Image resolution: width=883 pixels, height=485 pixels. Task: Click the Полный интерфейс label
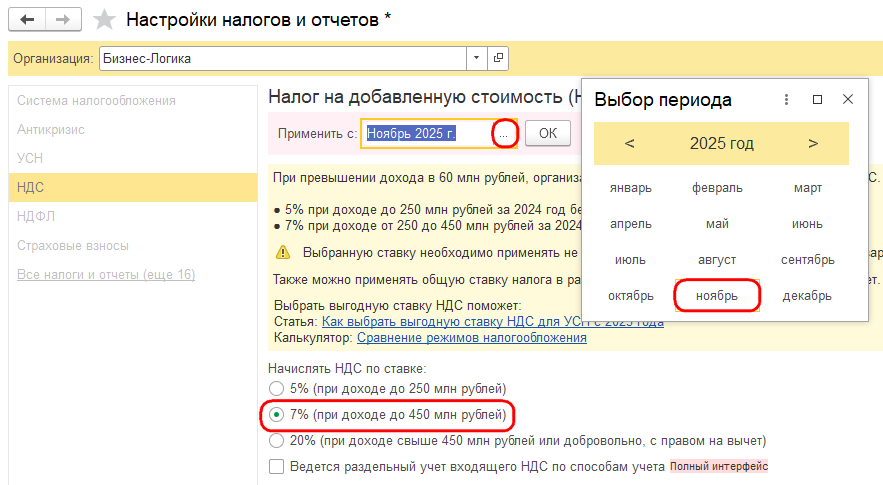[x=719, y=466]
